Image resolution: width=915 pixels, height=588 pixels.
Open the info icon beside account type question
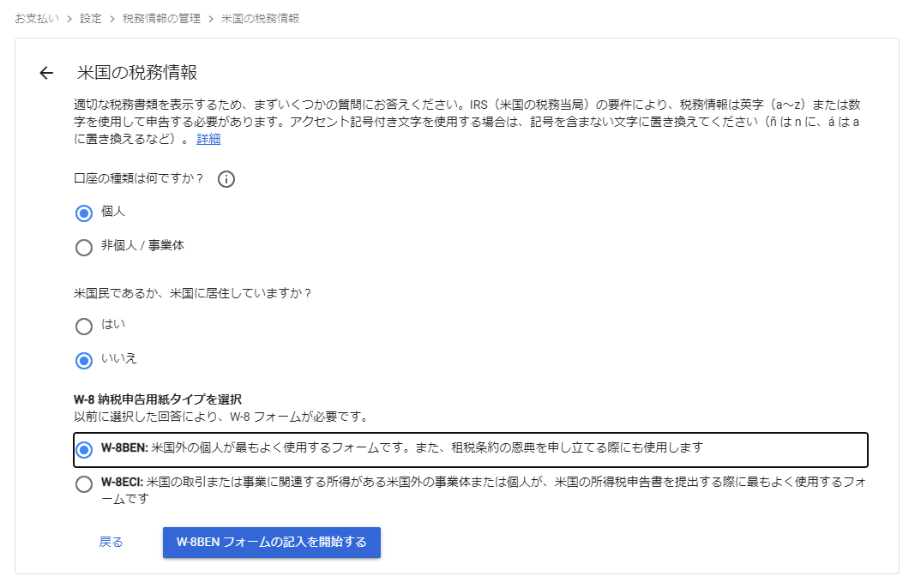tap(226, 179)
